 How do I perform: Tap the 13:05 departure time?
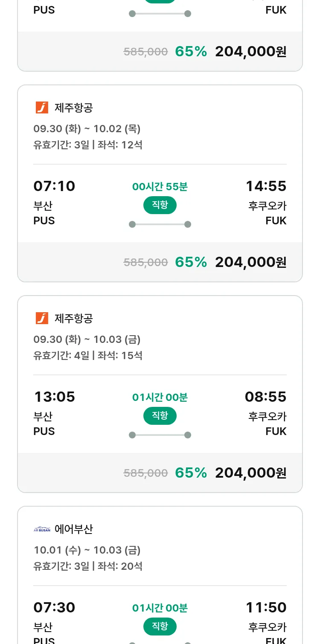coord(54,397)
